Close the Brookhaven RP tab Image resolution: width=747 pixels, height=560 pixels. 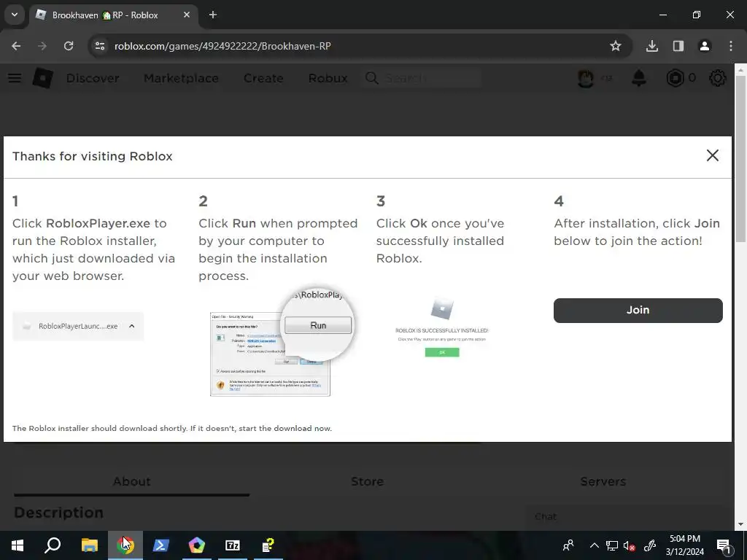pos(187,15)
